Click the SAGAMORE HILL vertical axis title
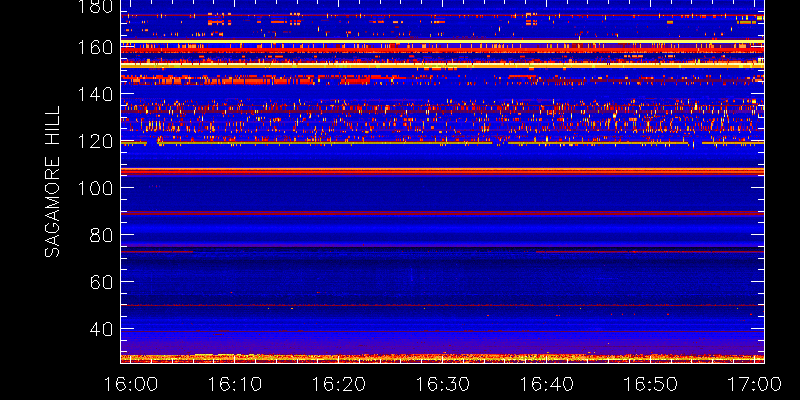800x400 pixels. [x=53, y=182]
